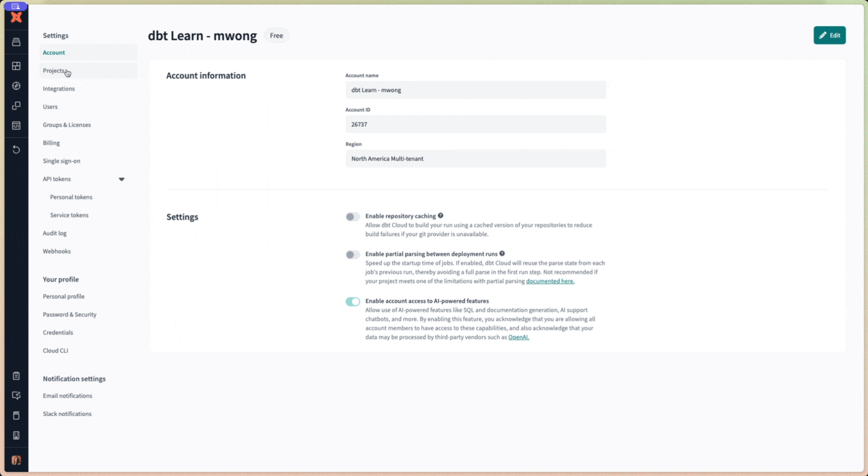Click the history restore icon in sidebar
This screenshot has width=868, height=476.
[x=16, y=149]
